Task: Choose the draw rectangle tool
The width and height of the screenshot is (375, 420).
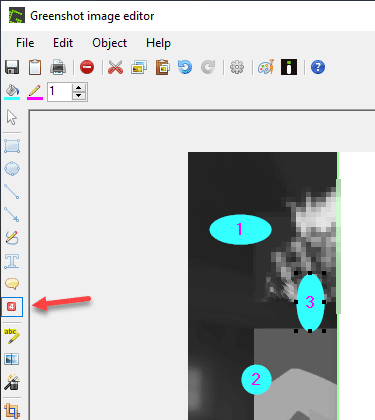Action: point(12,146)
